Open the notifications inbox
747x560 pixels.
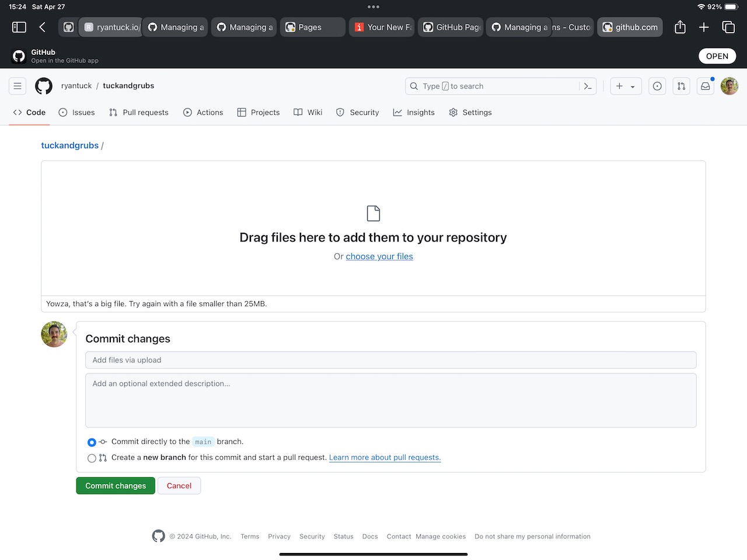705,86
